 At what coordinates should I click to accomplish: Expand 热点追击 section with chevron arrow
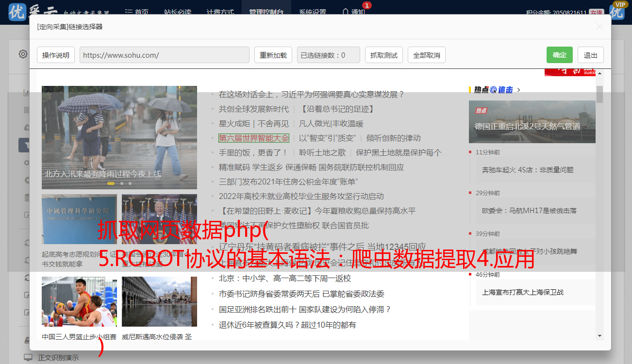[518, 89]
